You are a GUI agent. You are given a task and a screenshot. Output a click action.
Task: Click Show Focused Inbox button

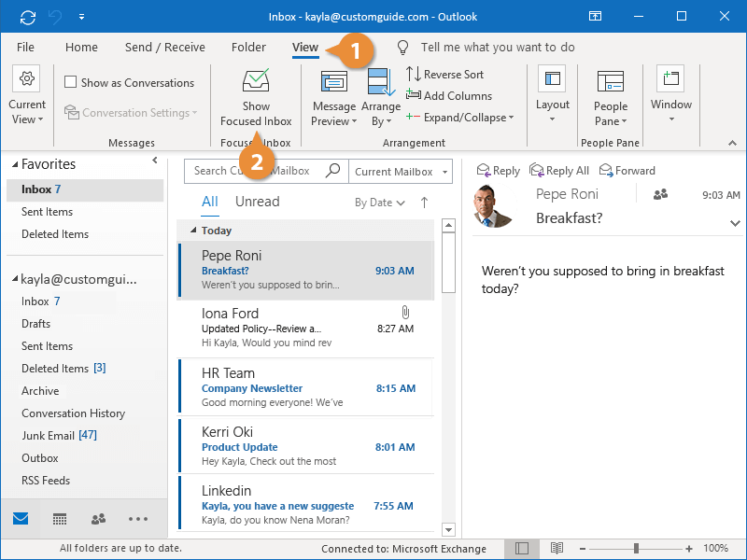pyautogui.click(x=256, y=98)
